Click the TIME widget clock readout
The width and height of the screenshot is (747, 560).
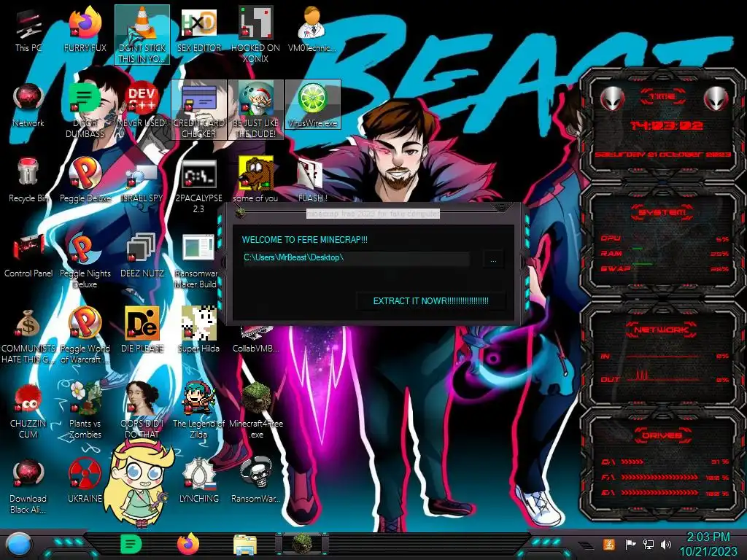tap(666, 125)
